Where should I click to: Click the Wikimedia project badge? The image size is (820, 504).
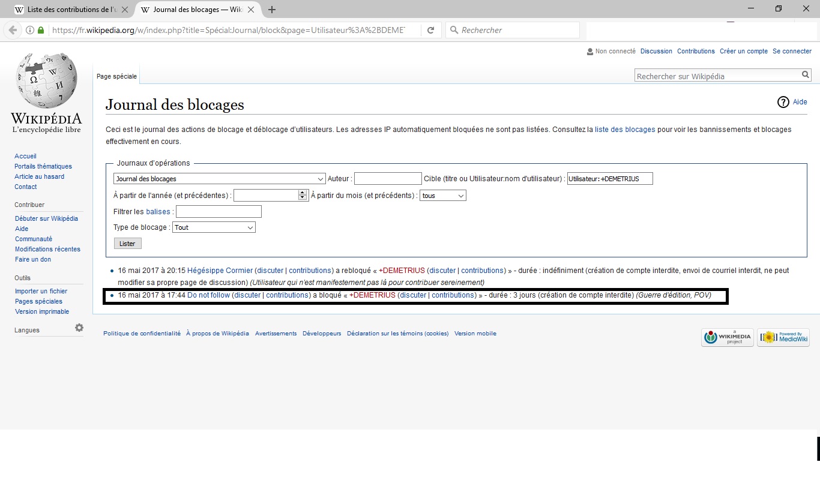(x=728, y=337)
